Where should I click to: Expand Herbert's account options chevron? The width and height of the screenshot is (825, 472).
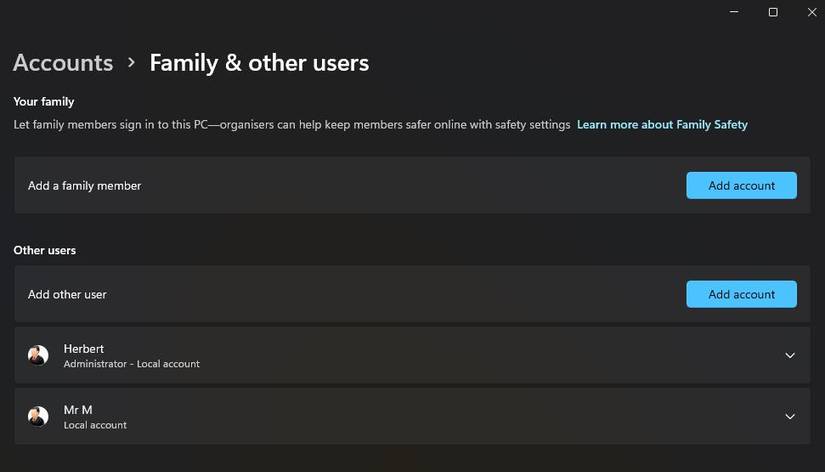coord(790,355)
